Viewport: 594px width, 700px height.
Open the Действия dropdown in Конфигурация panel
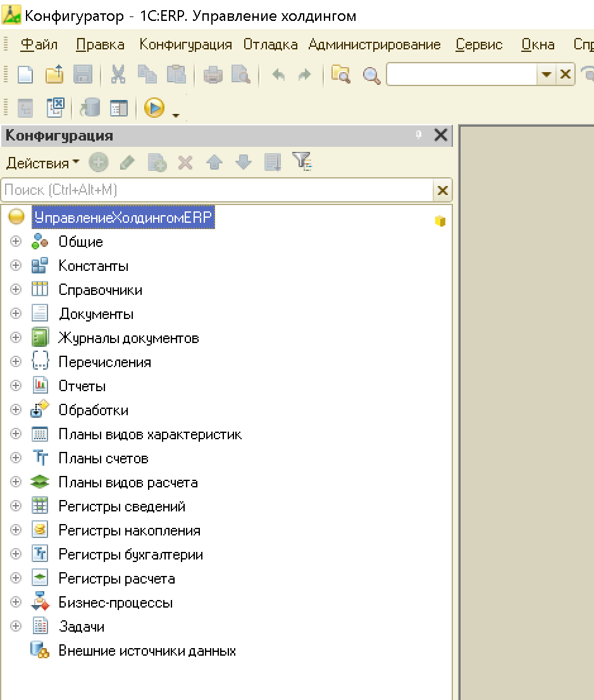[43, 163]
